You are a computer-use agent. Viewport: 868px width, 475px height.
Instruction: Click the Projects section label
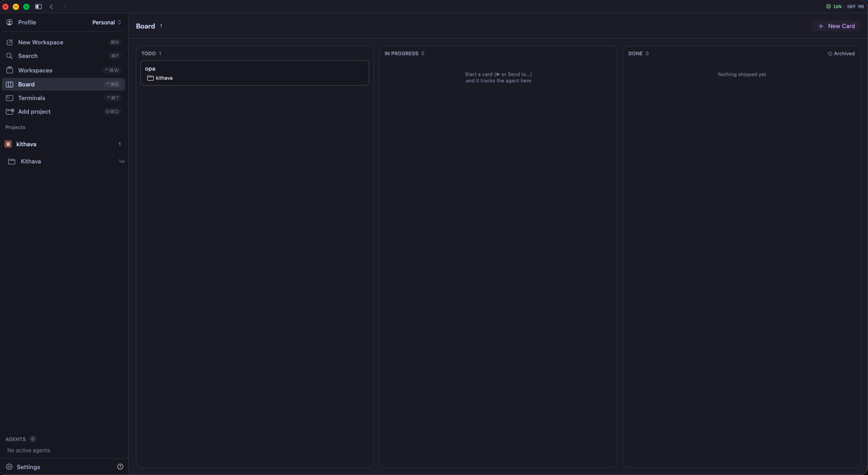[15, 127]
